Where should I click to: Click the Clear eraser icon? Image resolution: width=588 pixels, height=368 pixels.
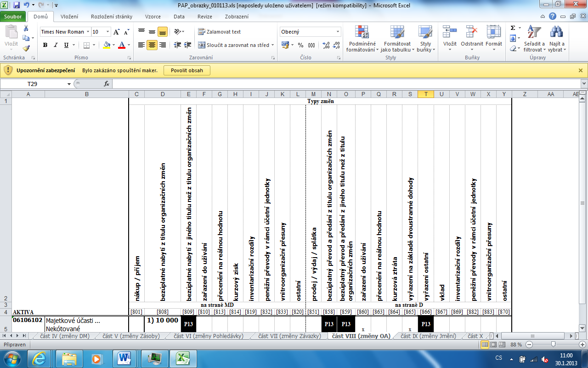pos(513,48)
